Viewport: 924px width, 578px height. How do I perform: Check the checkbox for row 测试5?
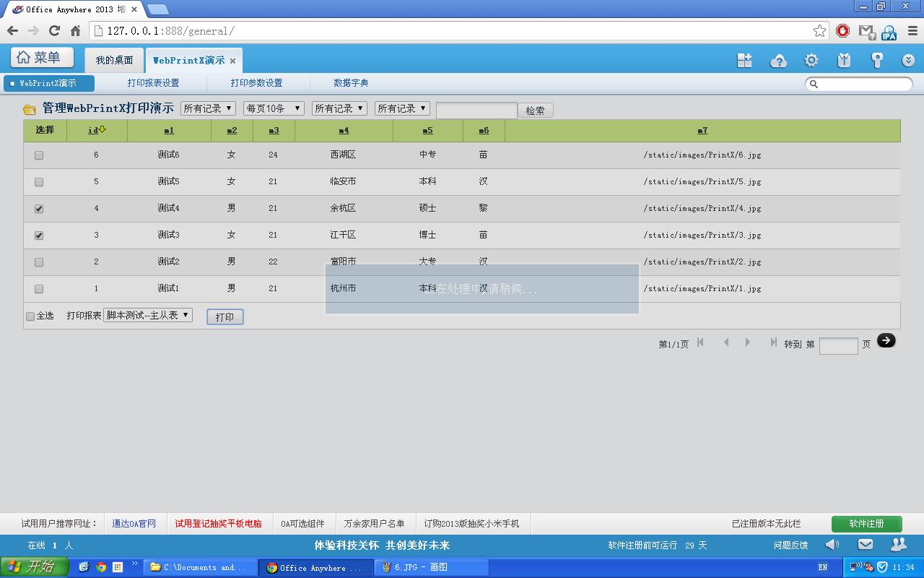point(39,182)
